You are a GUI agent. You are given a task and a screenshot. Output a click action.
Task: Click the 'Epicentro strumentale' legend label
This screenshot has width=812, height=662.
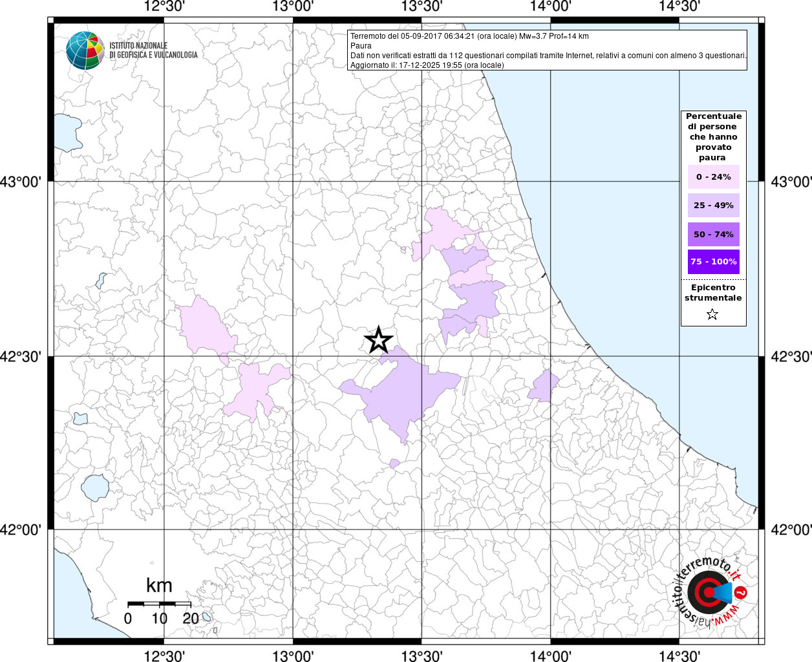point(713,293)
